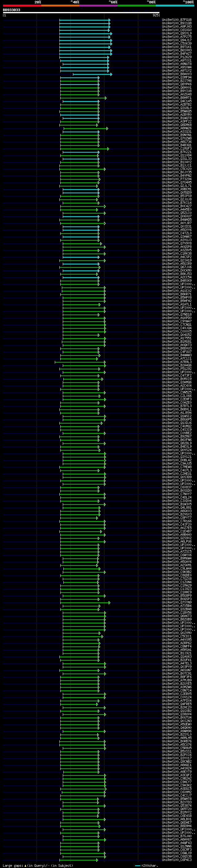Screen dimensions: 197x868
Task: Click the cyan alignment bar for UniRef100_B8A0V3
Action: pyautogui.click(x=93, y=74)
